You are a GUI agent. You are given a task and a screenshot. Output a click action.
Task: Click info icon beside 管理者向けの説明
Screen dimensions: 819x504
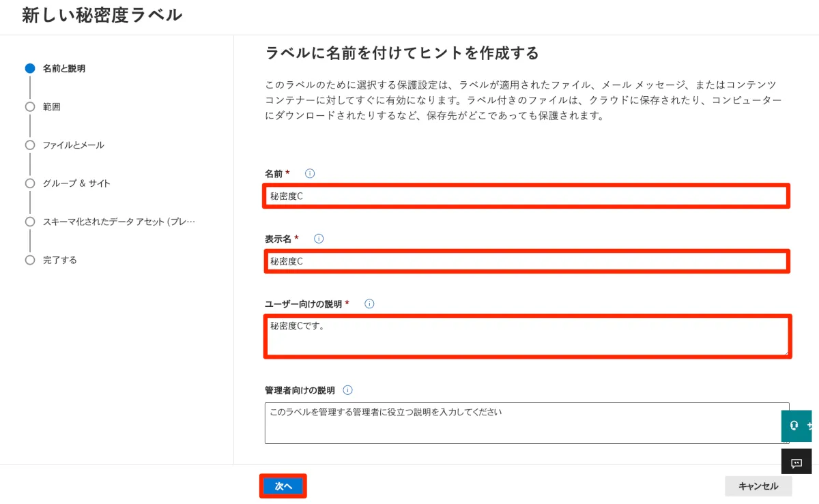point(347,390)
